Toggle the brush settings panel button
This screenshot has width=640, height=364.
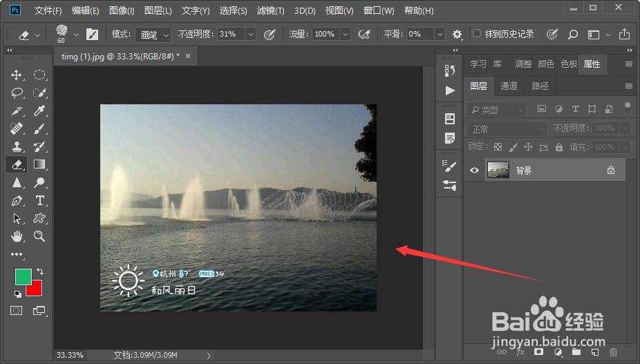(x=92, y=35)
